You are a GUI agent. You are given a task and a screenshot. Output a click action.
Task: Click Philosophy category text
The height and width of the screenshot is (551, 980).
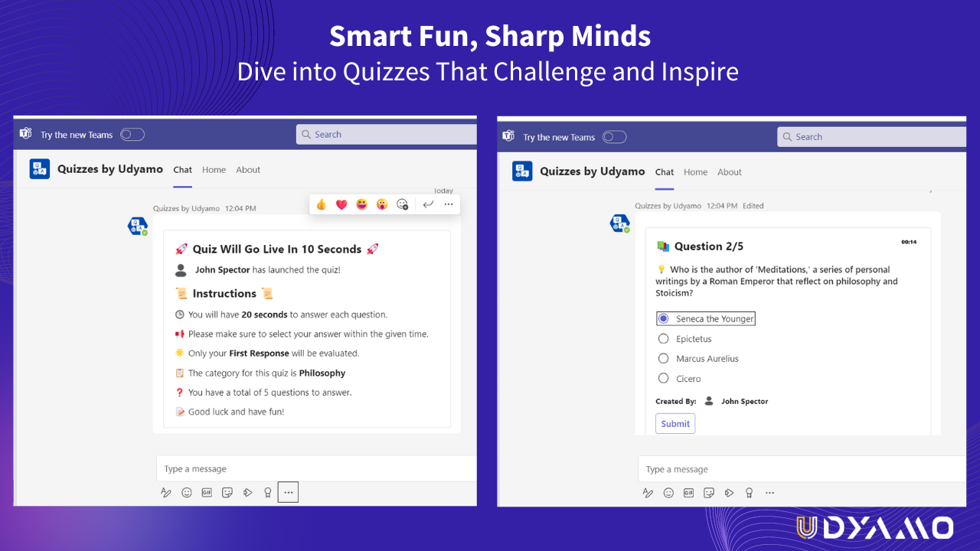click(x=322, y=373)
